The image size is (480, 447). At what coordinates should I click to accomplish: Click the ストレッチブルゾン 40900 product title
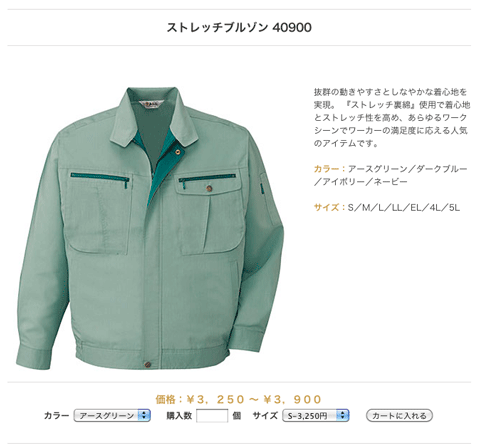[x=239, y=27]
